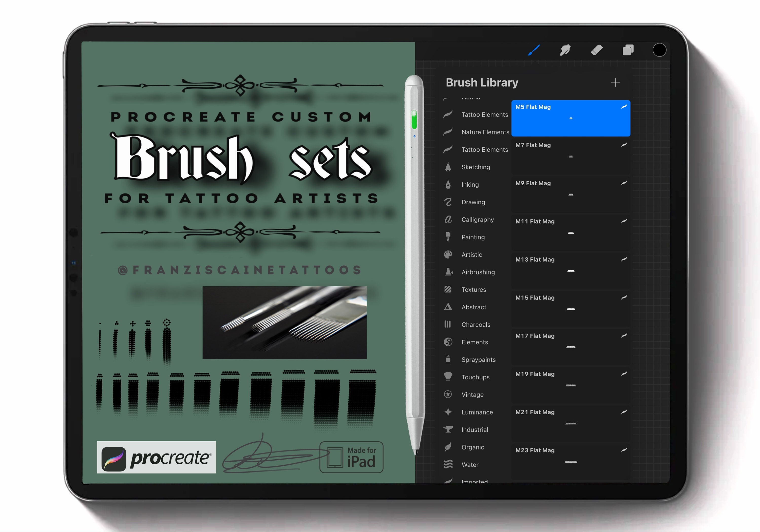Screen dimensions: 760x532
Task: Select the M5 Flat Mag brush
Action: (571, 119)
